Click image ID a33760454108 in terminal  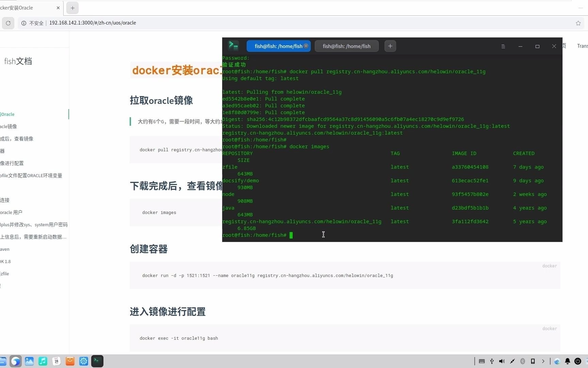coord(470,167)
